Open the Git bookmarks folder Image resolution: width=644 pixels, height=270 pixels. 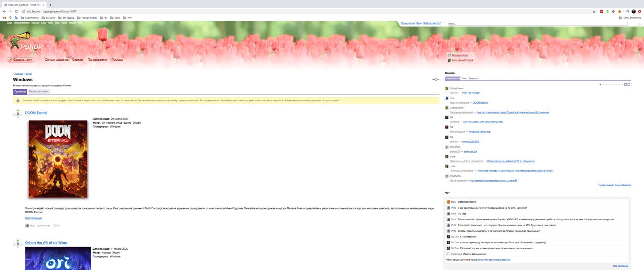coord(104,17)
